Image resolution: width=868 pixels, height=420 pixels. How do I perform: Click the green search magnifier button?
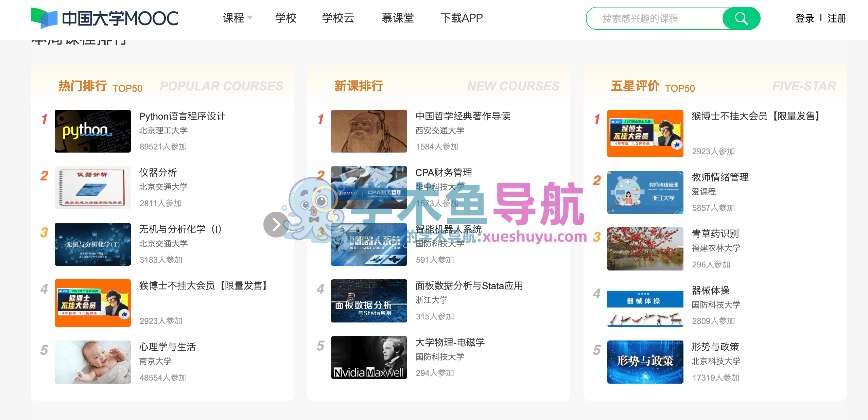point(741,18)
